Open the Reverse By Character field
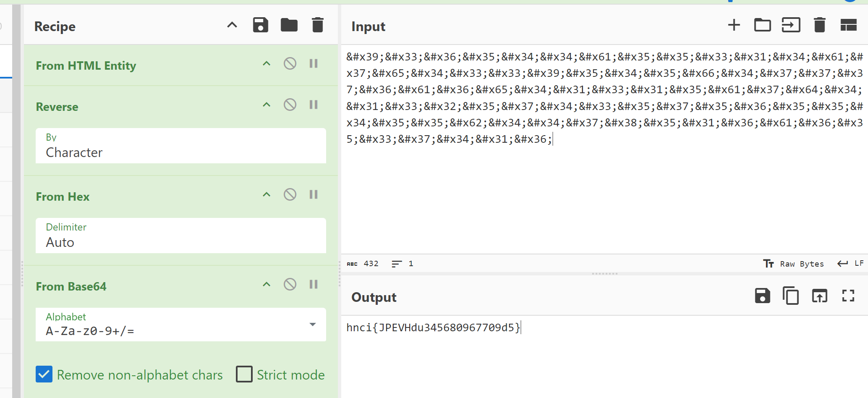The image size is (868, 398). pyautogui.click(x=181, y=146)
